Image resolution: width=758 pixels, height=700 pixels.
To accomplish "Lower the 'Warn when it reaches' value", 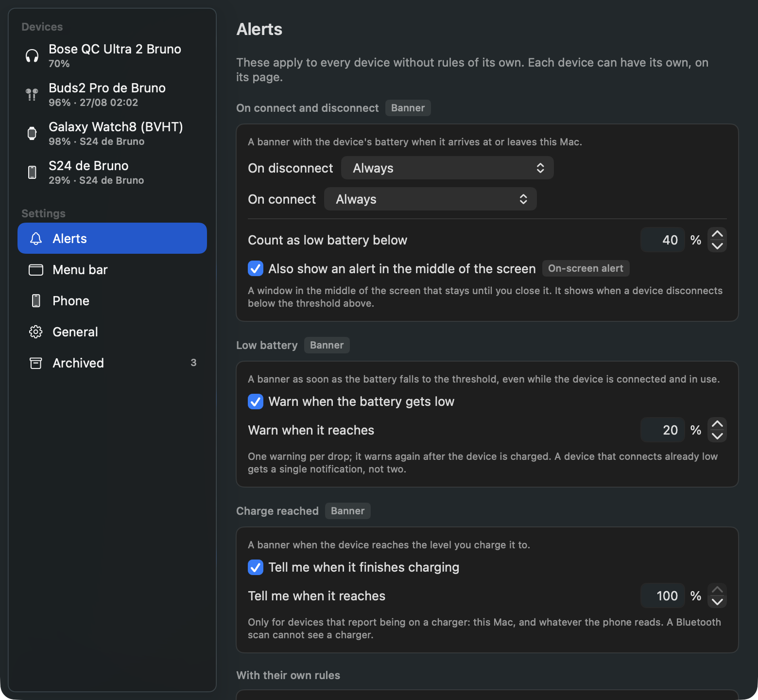I will coord(717,436).
